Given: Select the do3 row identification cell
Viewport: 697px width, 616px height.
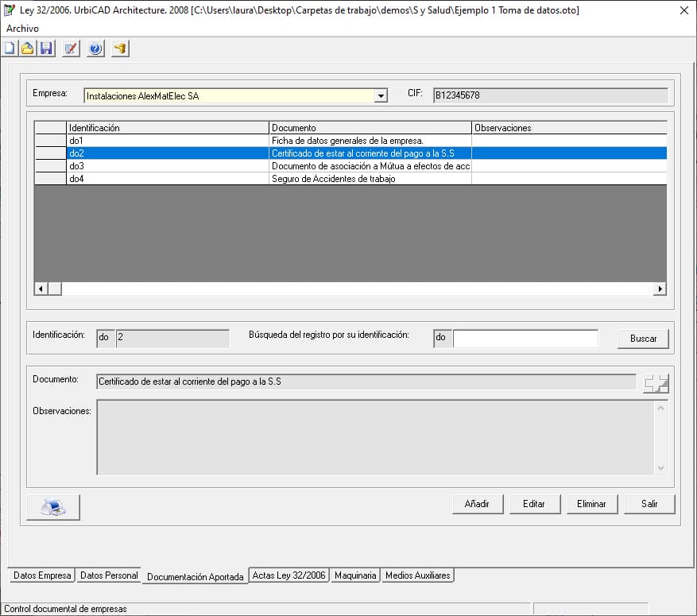Looking at the screenshot, I should coord(168,166).
